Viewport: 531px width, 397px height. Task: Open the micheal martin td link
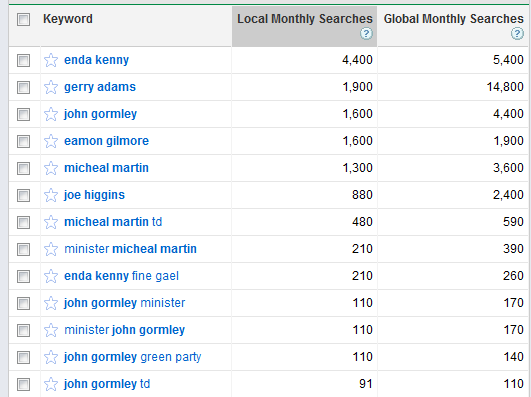point(113,222)
